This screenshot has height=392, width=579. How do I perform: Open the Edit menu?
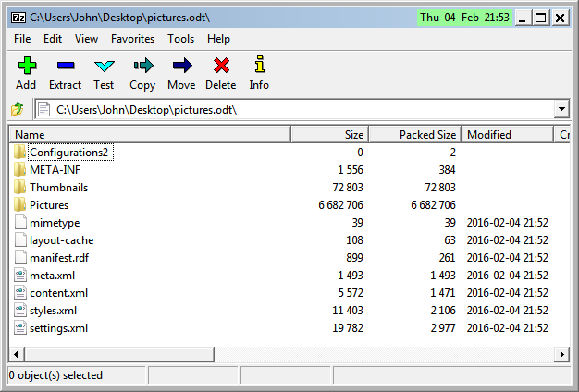coord(53,39)
